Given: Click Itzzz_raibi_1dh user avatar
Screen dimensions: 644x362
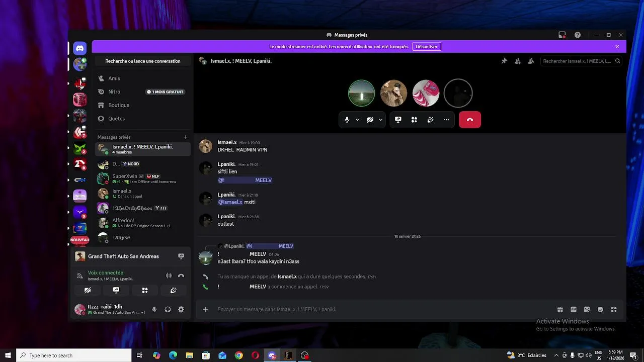Looking at the screenshot, I should 80,310.
